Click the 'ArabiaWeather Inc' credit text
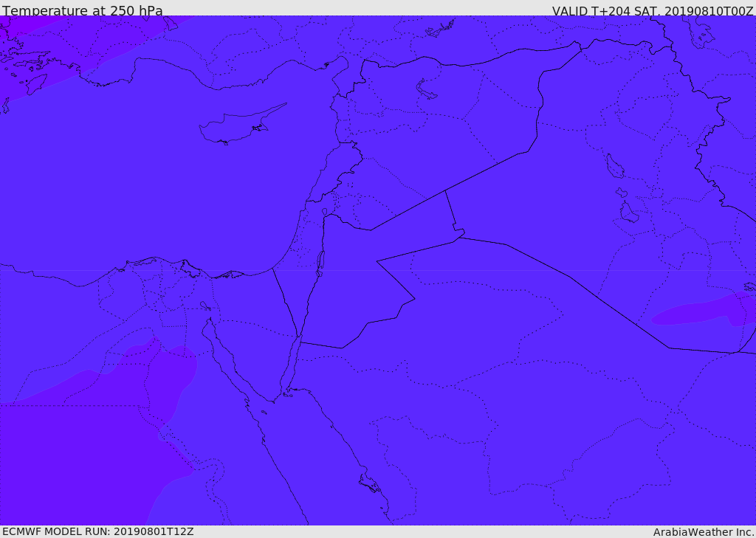 [704, 532]
